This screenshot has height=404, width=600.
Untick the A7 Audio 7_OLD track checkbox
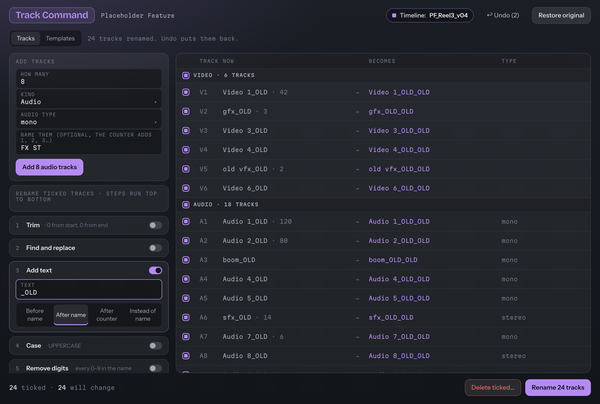click(x=186, y=337)
